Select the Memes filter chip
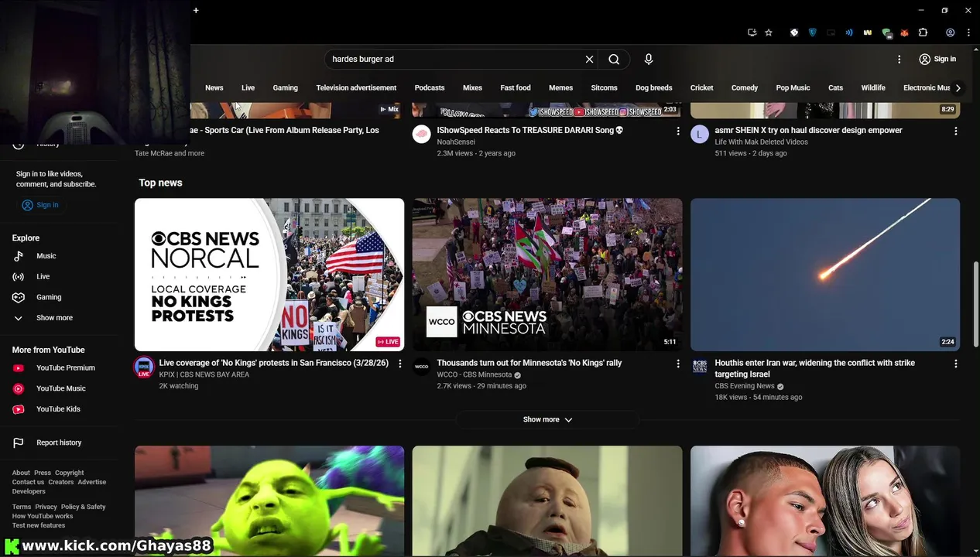 561,87
